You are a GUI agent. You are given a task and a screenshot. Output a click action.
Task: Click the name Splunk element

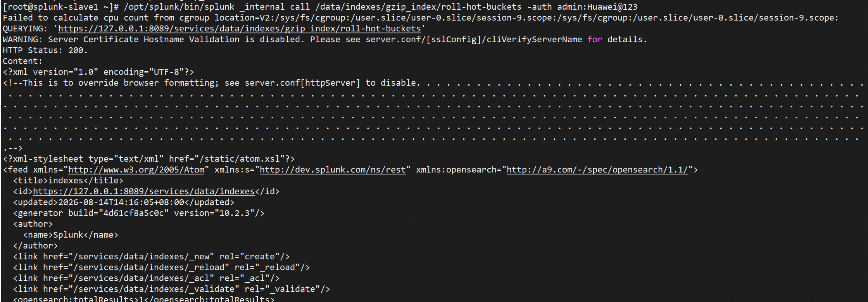pyautogui.click(x=71, y=235)
